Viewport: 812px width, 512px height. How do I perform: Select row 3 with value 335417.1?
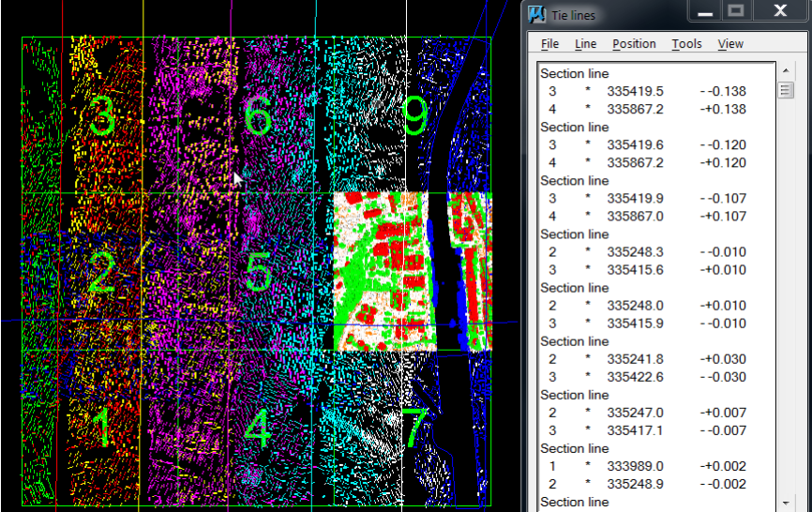click(656, 430)
